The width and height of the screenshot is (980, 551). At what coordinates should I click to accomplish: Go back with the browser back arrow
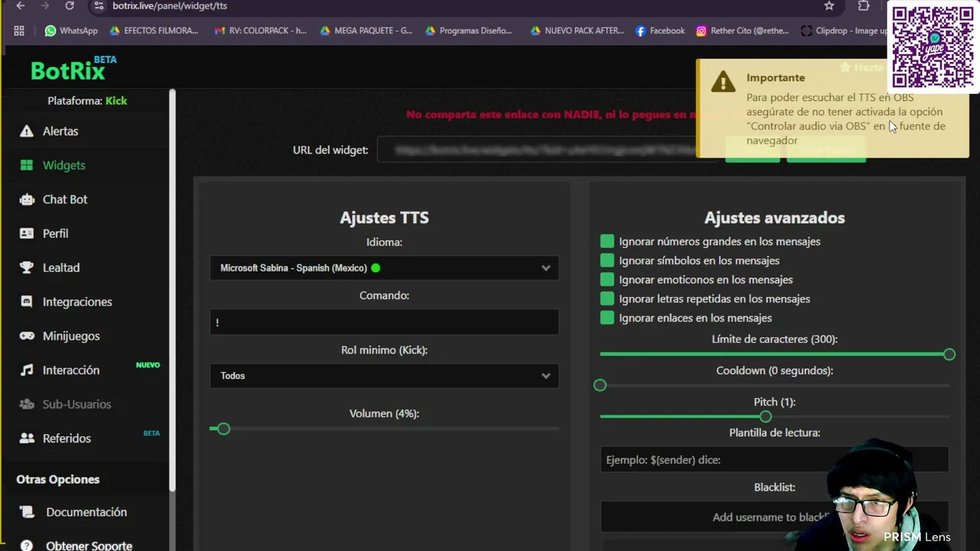coord(21,6)
